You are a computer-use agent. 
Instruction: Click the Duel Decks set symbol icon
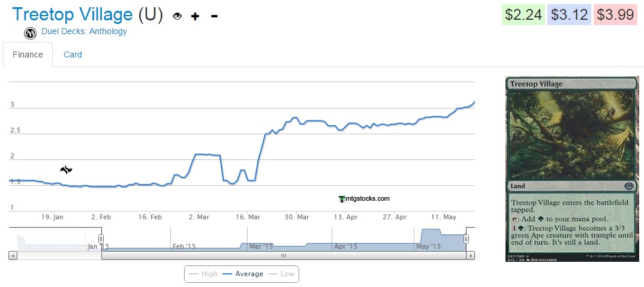click(31, 32)
